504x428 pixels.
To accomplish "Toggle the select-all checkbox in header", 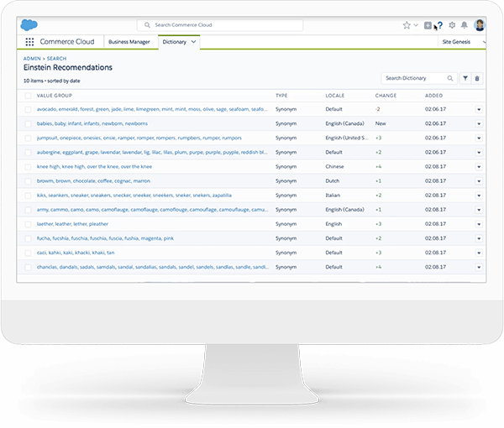I will point(28,96).
